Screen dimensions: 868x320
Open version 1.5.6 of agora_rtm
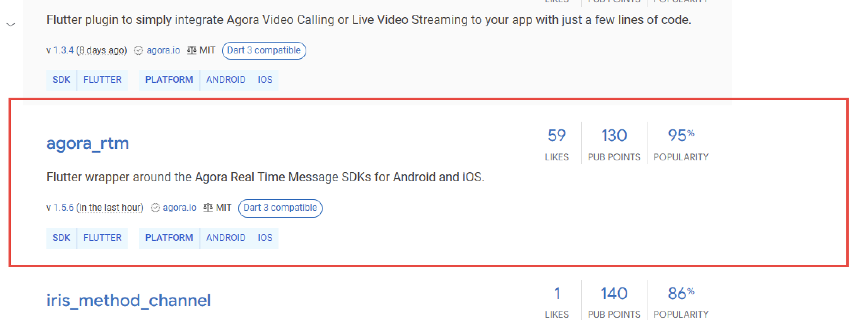click(x=63, y=208)
